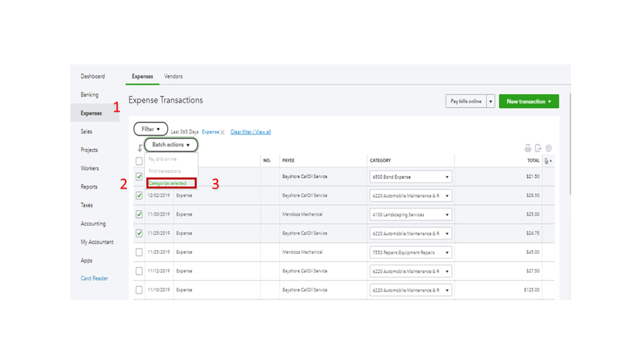Image resolution: width=644 pixels, height=362 pixels.
Task: Click Last 365 Days filter text
Action: tap(184, 132)
